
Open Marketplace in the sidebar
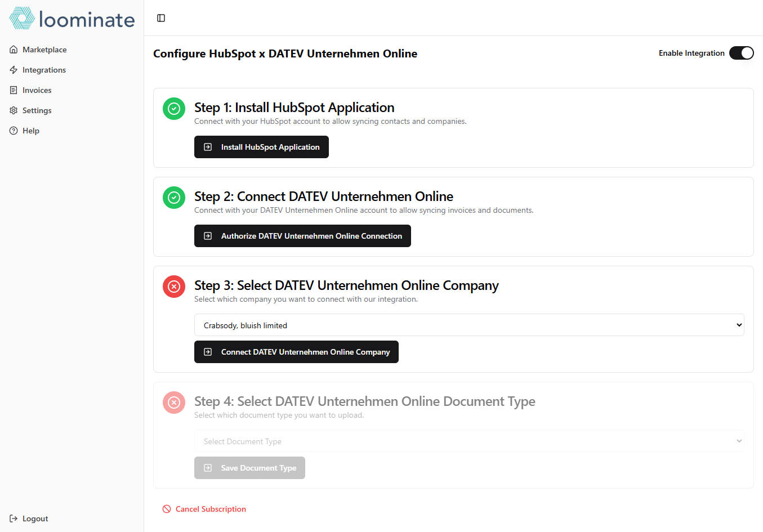pyautogui.click(x=72, y=50)
